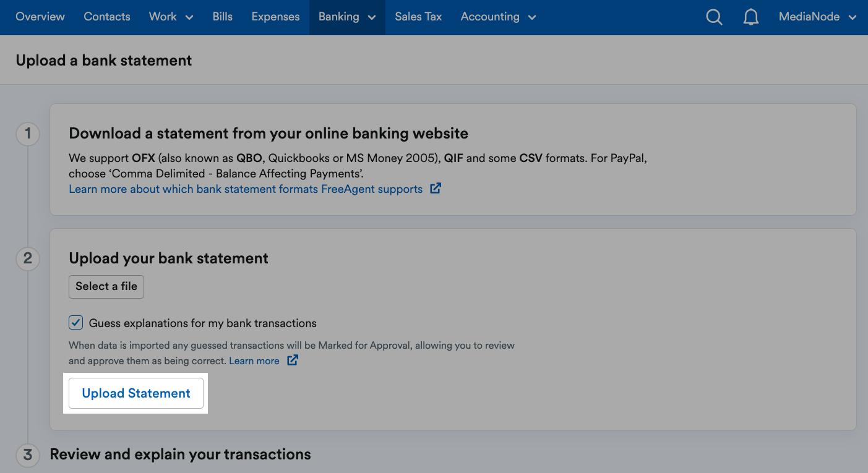Open the notifications bell

pyautogui.click(x=750, y=17)
